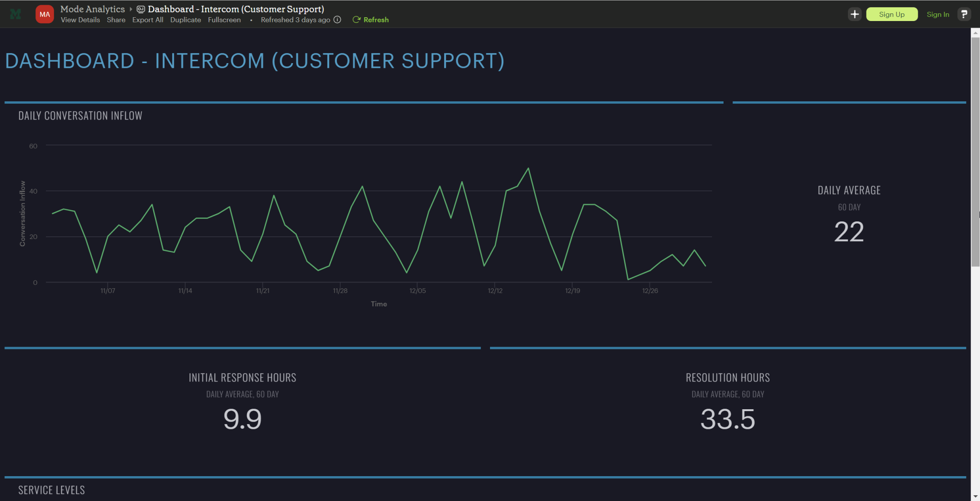
Task: Click the scrollbar down arrow
Action: [975, 497]
